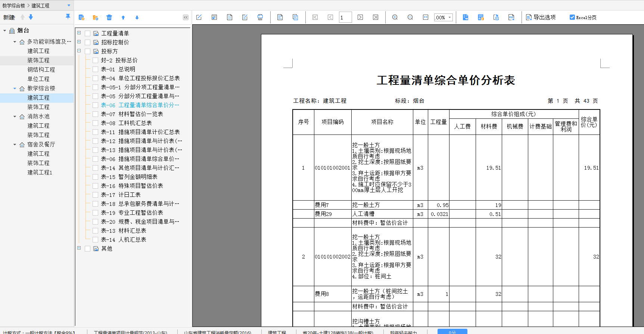644x334 pixels.
Task: Click the blue export document icon
Action: tap(466, 17)
